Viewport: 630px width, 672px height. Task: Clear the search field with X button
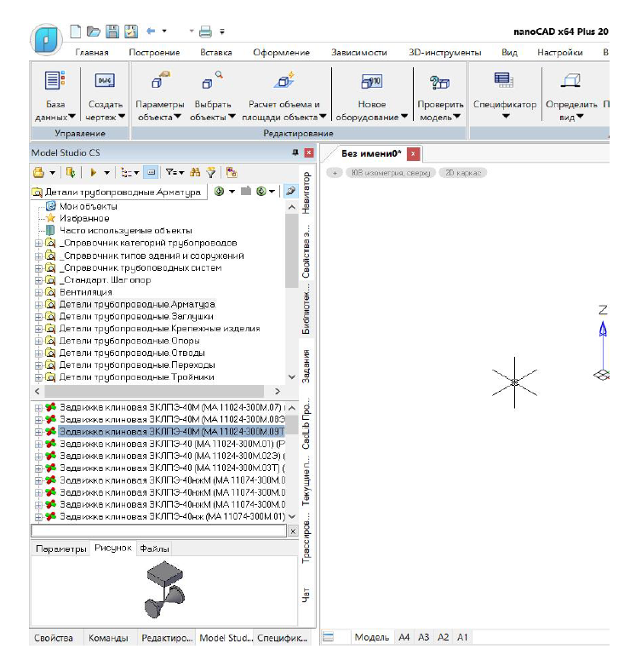pyautogui.click(x=293, y=531)
